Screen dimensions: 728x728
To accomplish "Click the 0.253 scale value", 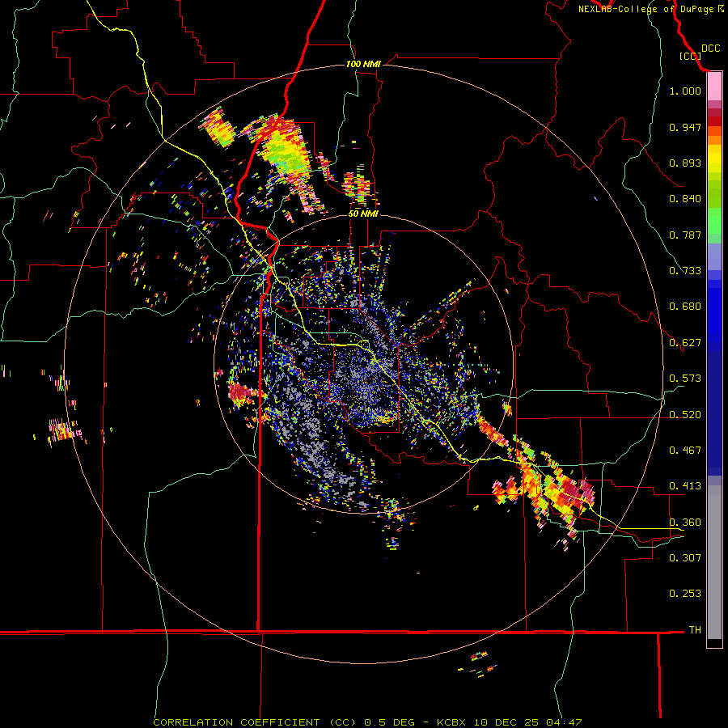I will 685,594.
